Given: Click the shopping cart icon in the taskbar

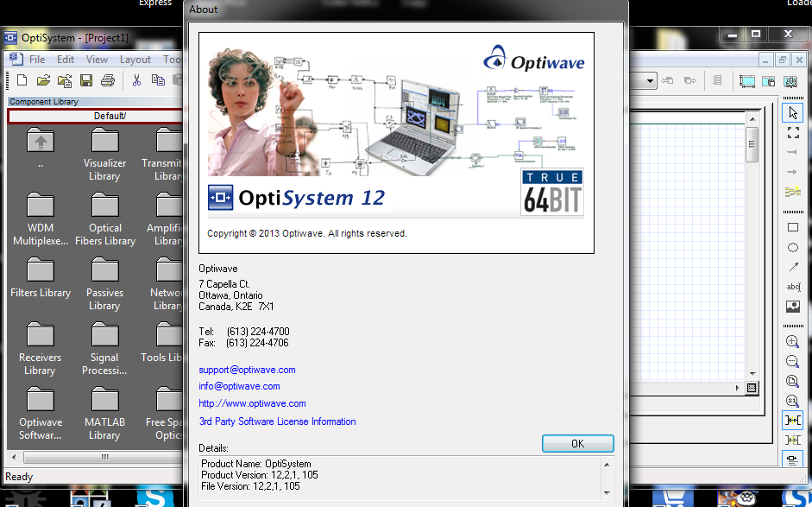Looking at the screenshot, I should (x=672, y=499).
